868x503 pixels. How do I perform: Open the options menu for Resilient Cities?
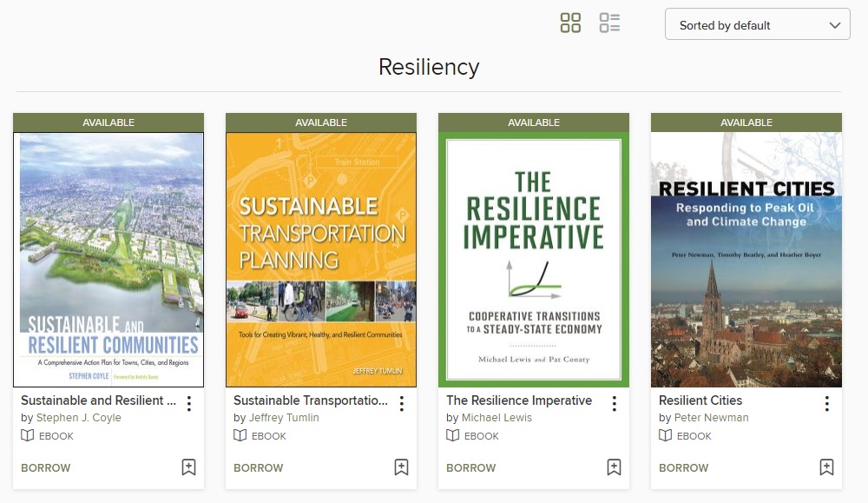click(827, 403)
